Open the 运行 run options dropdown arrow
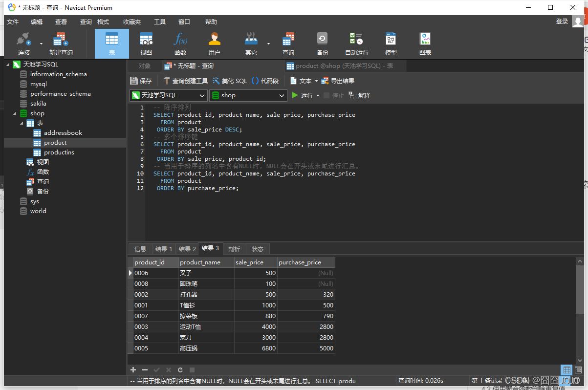 click(x=318, y=95)
